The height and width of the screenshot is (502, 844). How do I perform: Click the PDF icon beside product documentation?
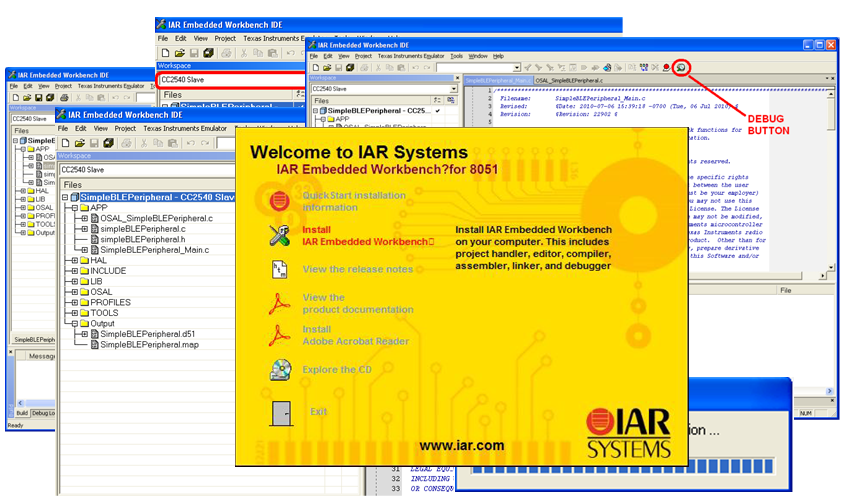pos(279,303)
